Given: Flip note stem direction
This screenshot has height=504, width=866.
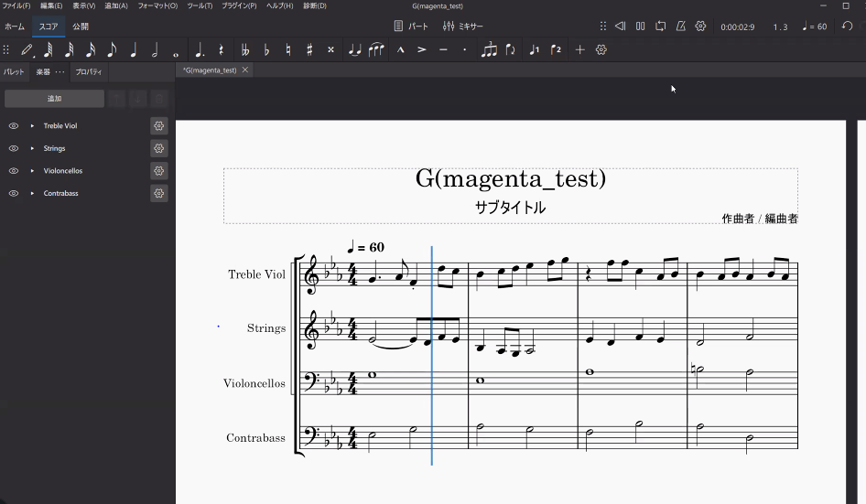Looking at the screenshot, I should [510, 50].
